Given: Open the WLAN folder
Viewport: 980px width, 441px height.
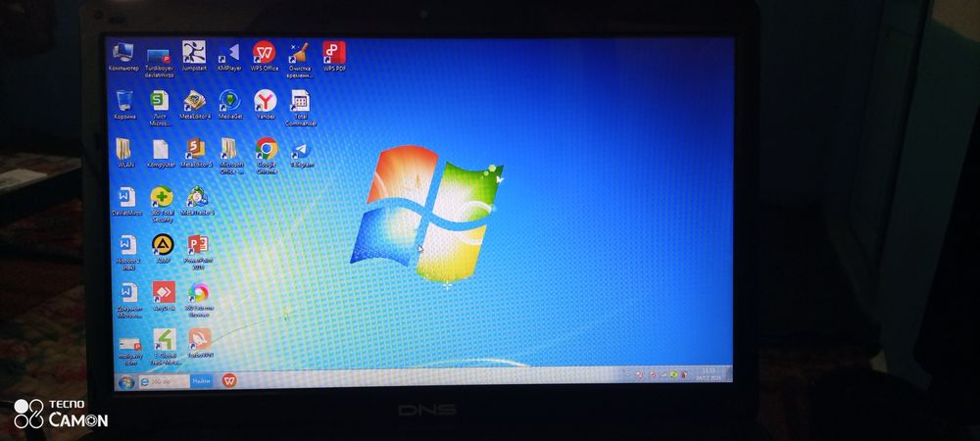Looking at the screenshot, I should (x=125, y=153).
